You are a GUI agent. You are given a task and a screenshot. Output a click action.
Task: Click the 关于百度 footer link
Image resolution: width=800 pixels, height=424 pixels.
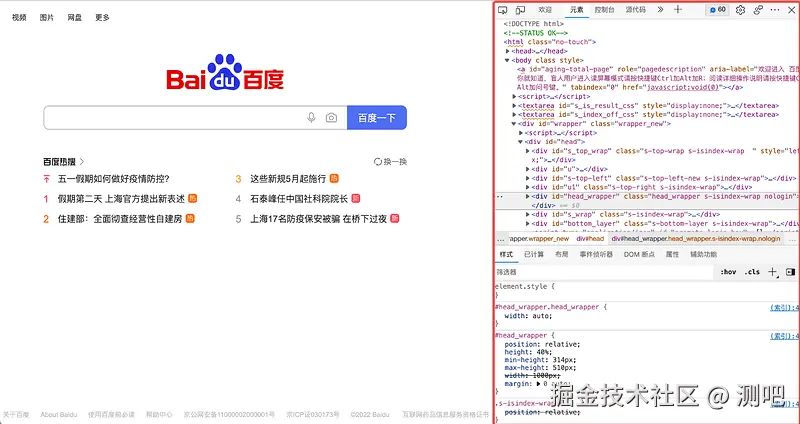[16, 415]
